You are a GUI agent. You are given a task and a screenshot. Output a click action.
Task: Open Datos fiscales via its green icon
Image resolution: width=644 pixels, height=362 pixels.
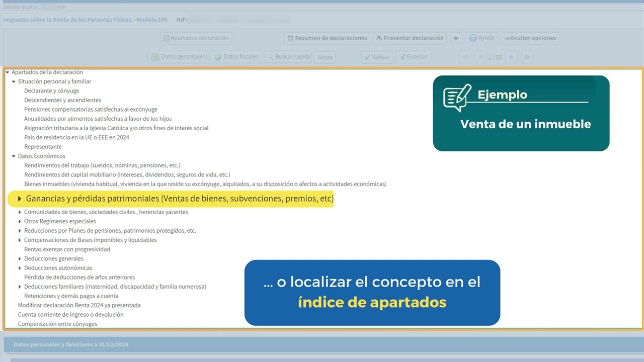click(217, 57)
